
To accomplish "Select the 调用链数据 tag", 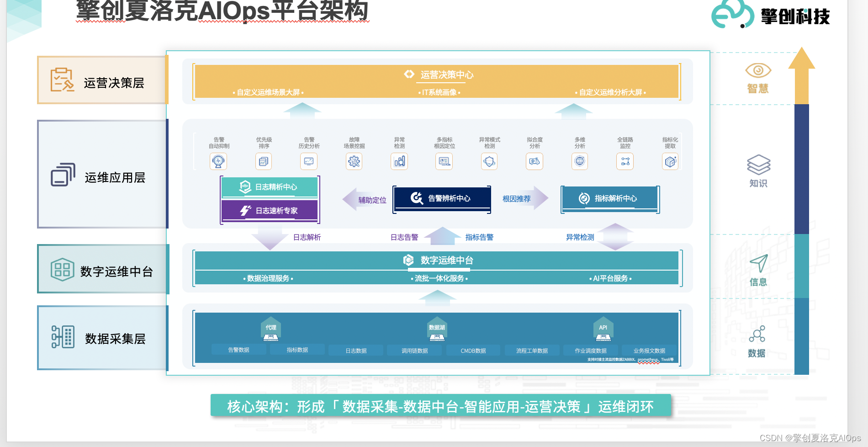I will click(414, 351).
